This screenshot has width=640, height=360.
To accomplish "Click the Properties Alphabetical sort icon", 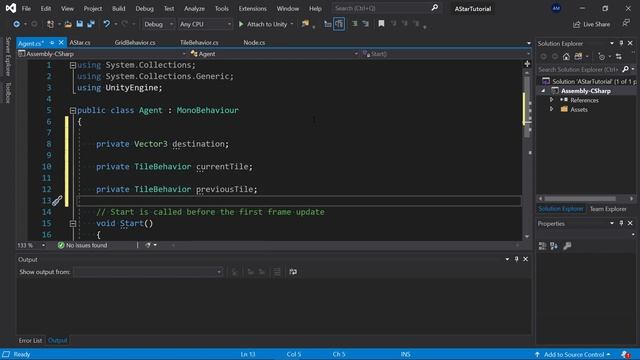I will pyautogui.click(x=554, y=246).
